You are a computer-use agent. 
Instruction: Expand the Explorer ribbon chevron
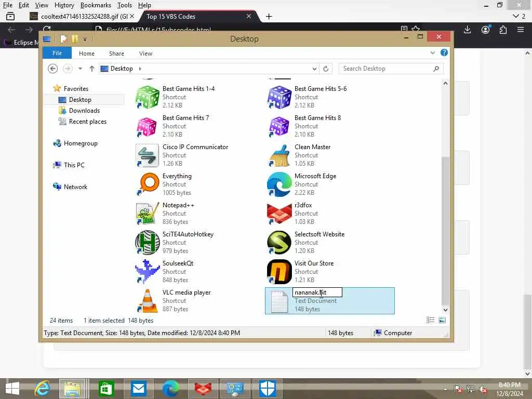pos(433,52)
